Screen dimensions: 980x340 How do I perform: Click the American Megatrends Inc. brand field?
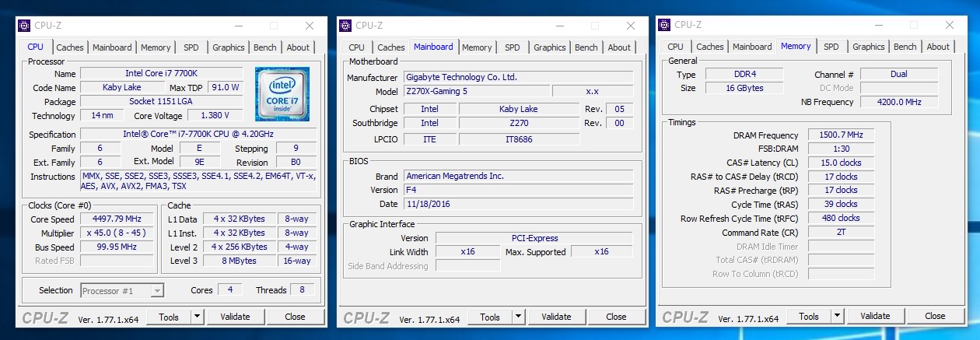tap(518, 176)
